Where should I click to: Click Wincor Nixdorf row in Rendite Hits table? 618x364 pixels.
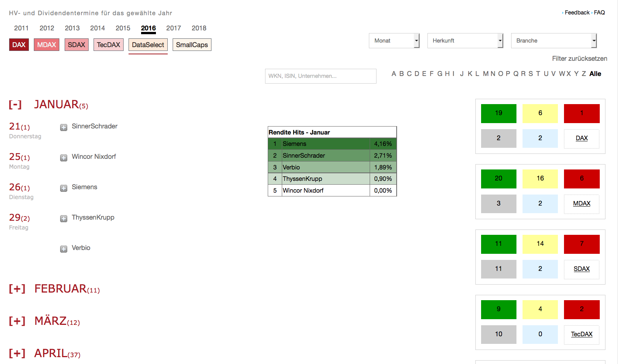pos(332,191)
